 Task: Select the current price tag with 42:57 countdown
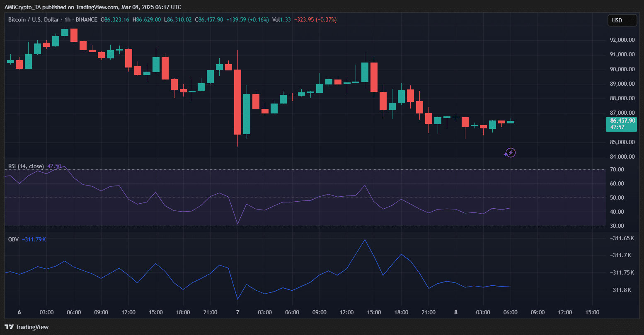(622, 124)
